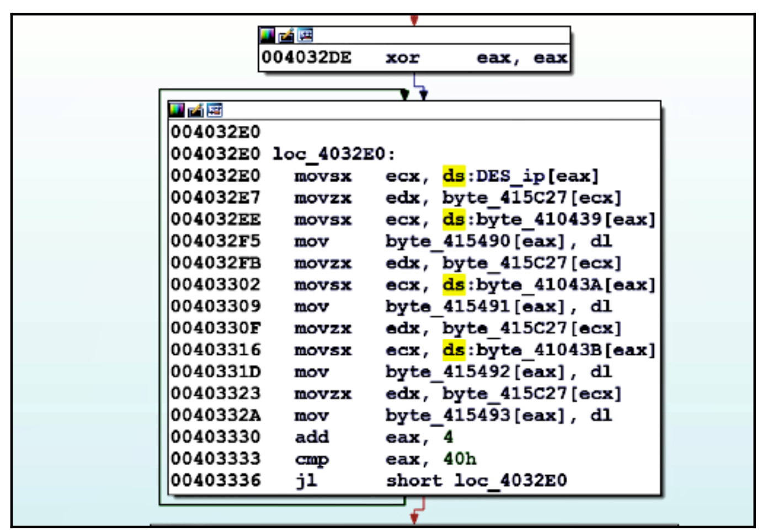Click the loc_4032E0: label

click(334, 154)
